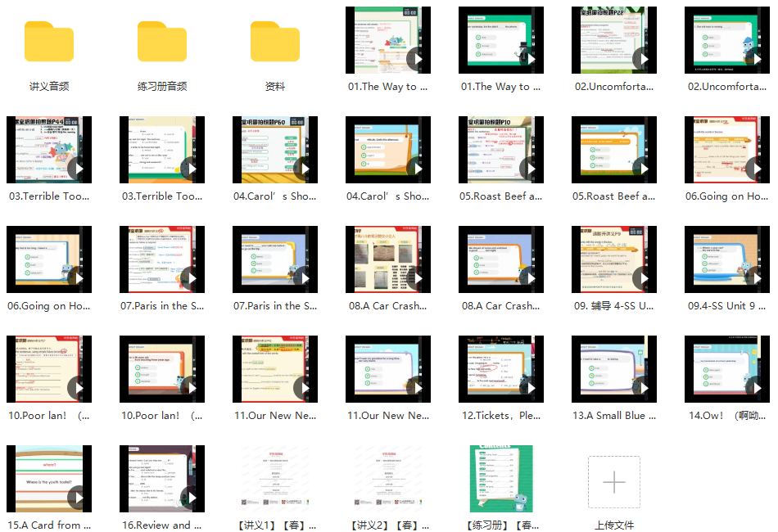This screenshot has height=532, width=778.
Task: Open the "04.Carol's Sho" video thumbnail
Action: click(275, 150)
